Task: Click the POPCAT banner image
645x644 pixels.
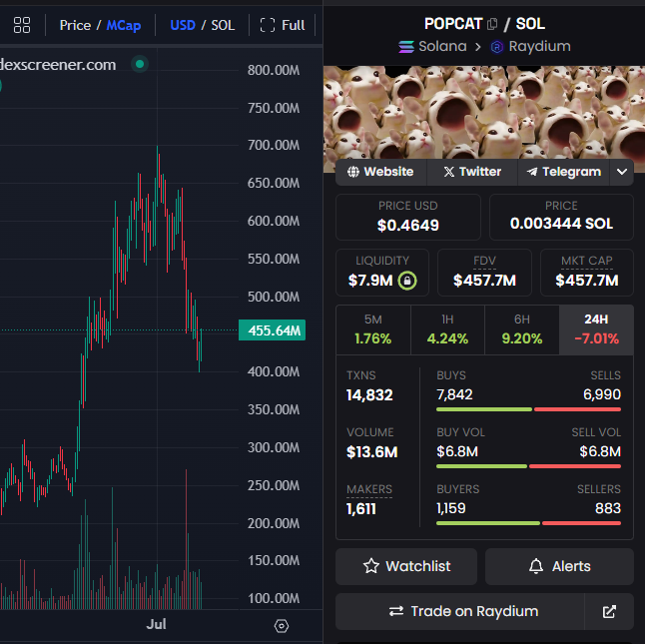Action: click(484, 113)
